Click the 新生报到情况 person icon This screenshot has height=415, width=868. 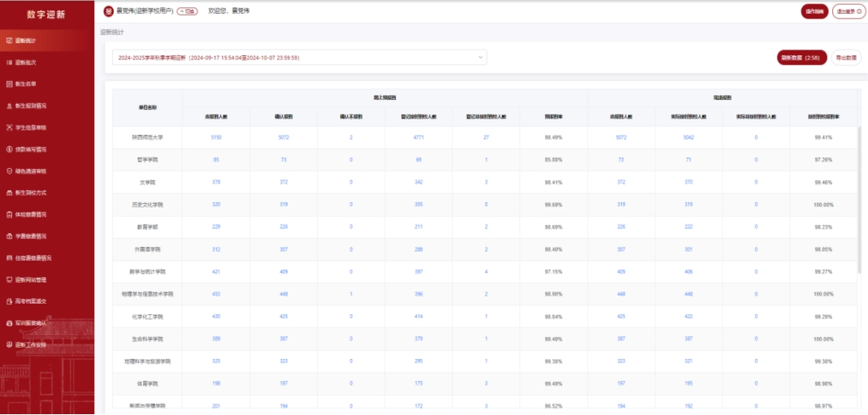(x=8, y=106)
